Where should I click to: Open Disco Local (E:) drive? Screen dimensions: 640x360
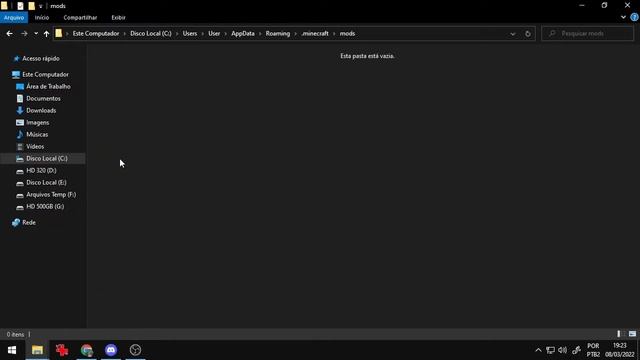pyautogui.click(x=46, y=182)
